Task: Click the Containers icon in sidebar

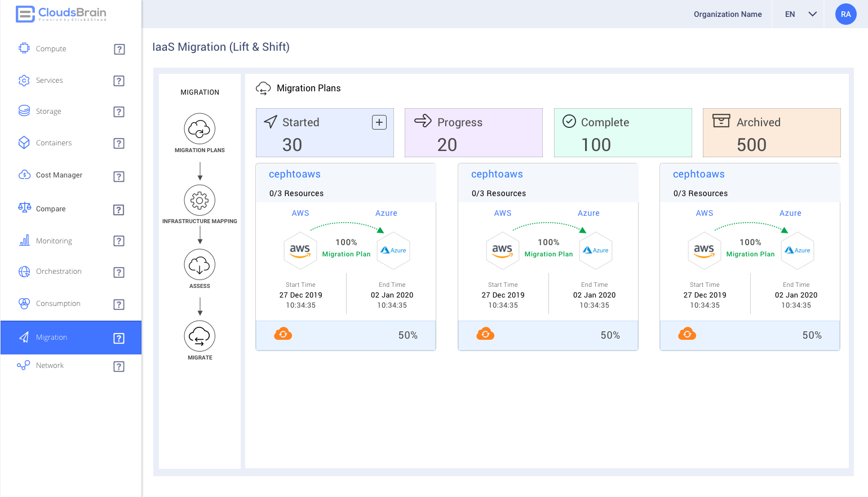Action: [x=24, y=143]
